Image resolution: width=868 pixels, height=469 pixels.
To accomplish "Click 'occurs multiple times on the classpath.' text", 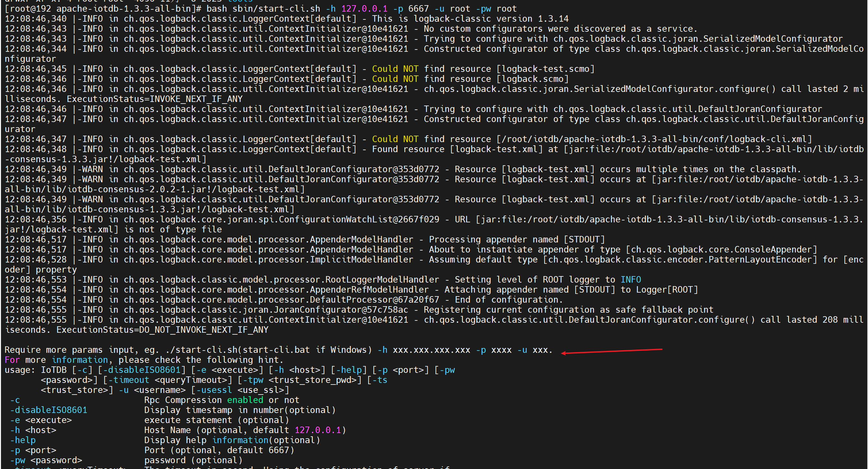I will click(x=700, y=169).
